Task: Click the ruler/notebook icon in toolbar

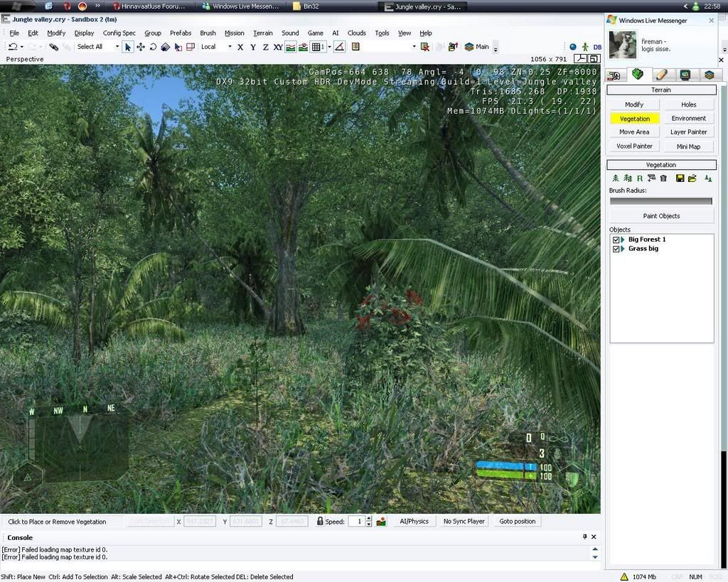Action: point(355,47)
